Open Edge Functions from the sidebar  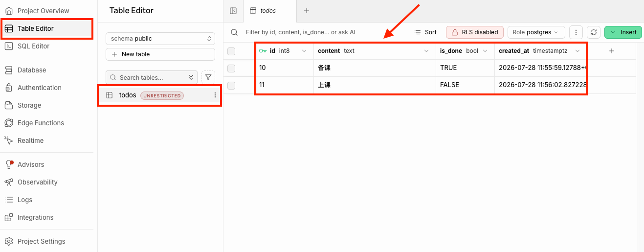41,123
